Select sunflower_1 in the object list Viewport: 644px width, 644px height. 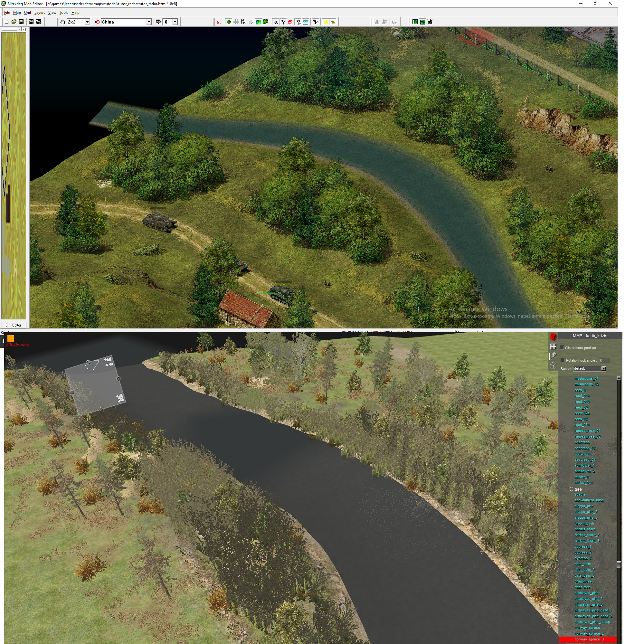(x=584, y=465)
